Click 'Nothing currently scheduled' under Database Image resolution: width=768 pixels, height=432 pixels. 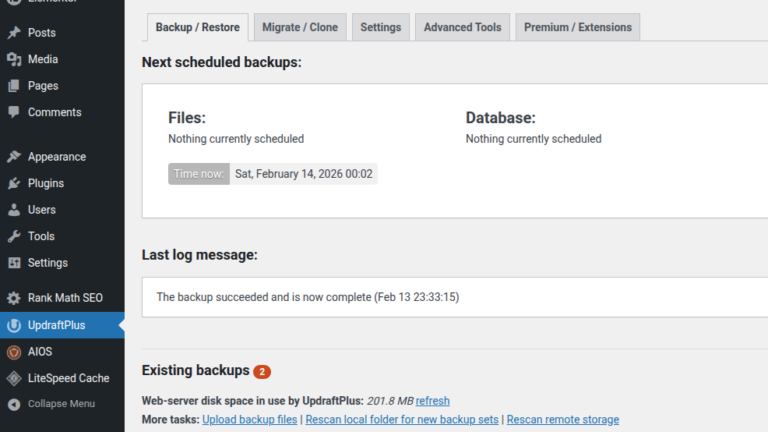click(x=533, y=139)
